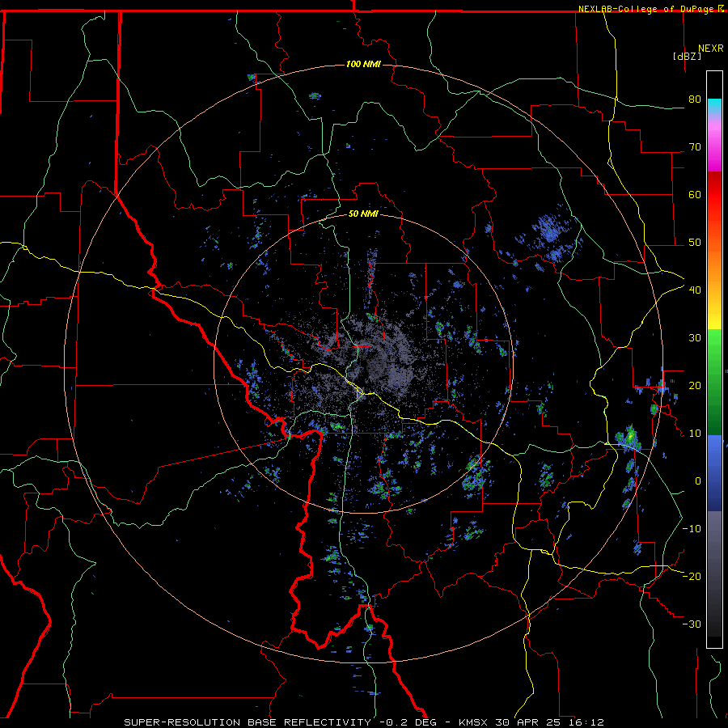This screenshot has width=728, height=728.
Task: Click the 10 value on dBZ scale
Action: (695, 434)
